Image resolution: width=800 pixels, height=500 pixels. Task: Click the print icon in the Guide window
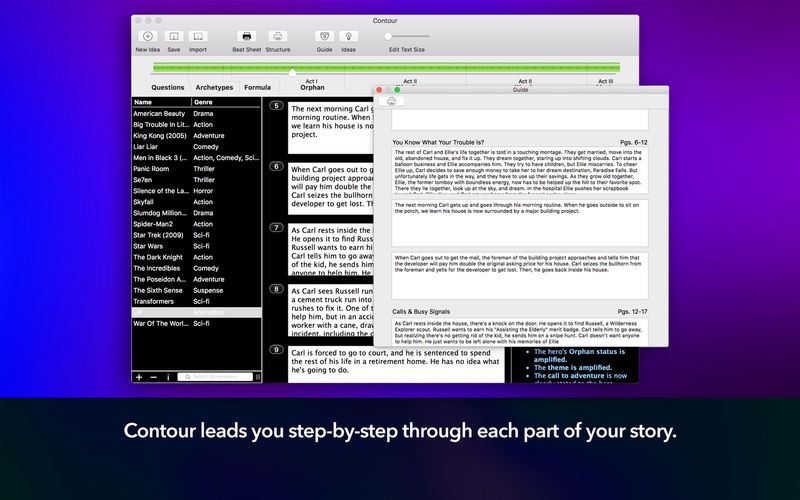391,101
